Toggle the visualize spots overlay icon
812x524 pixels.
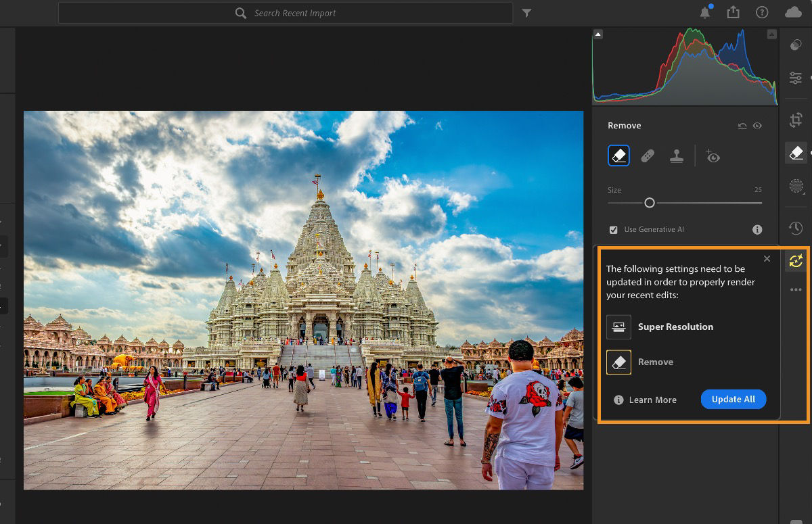712,156
